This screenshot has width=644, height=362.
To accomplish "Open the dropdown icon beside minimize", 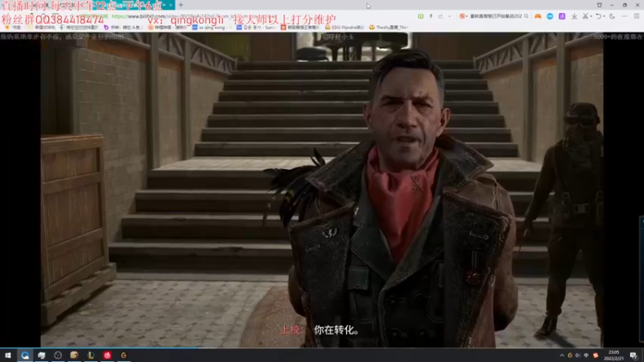I will (x=599, y=5).
